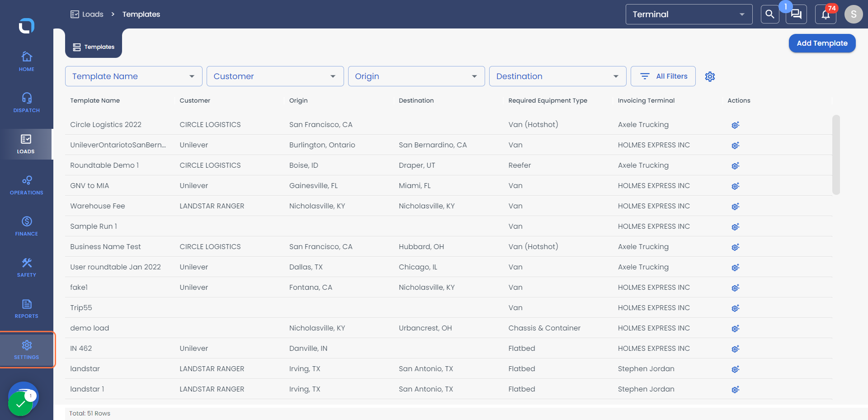This screenshot has width=868, height=420.
Task: Click the search magnifier icon
Action: coord(770,14)
